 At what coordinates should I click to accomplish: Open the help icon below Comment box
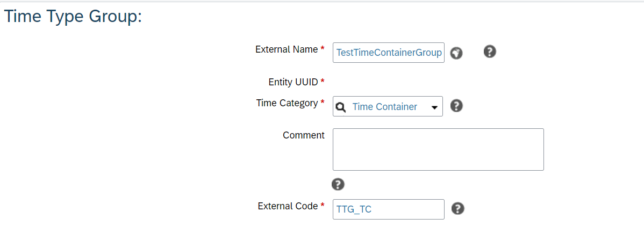[338, 185]
